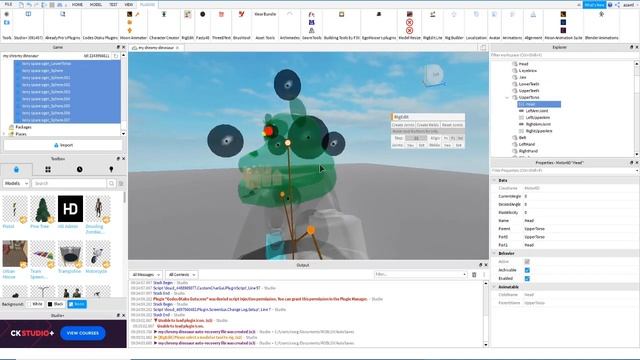Viewport: 640px width, 360px height.
Task: Click the RigEdit plugin icon in the ribbon
Action: pyautogui.click(x=187, y=15)
